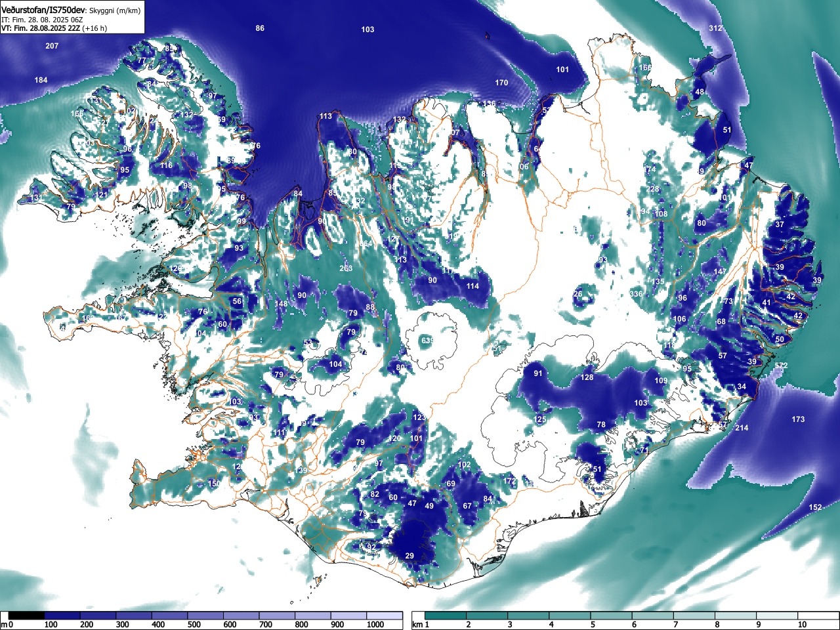
Task: Click the visibility value 102 in the south
Action: pyautogui.click(x=465, y=465)
